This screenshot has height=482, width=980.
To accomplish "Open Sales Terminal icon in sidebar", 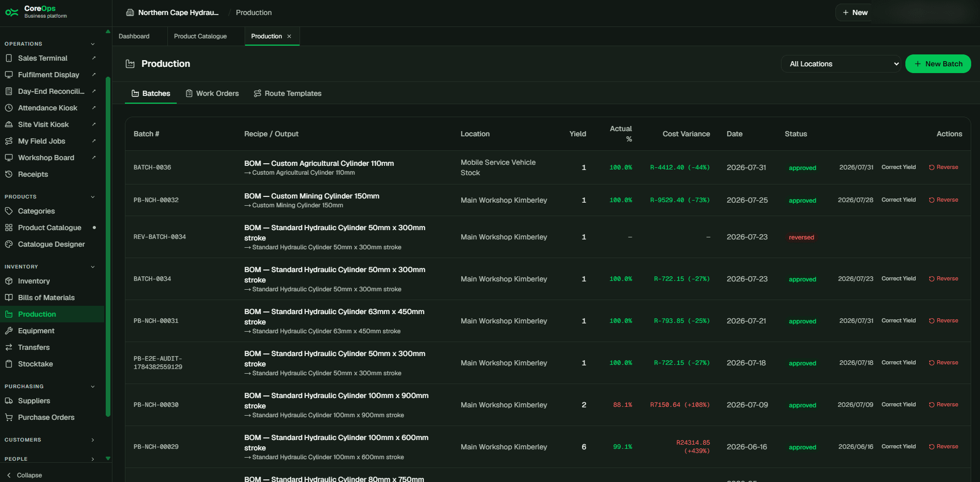I will (x=9, y=58).
